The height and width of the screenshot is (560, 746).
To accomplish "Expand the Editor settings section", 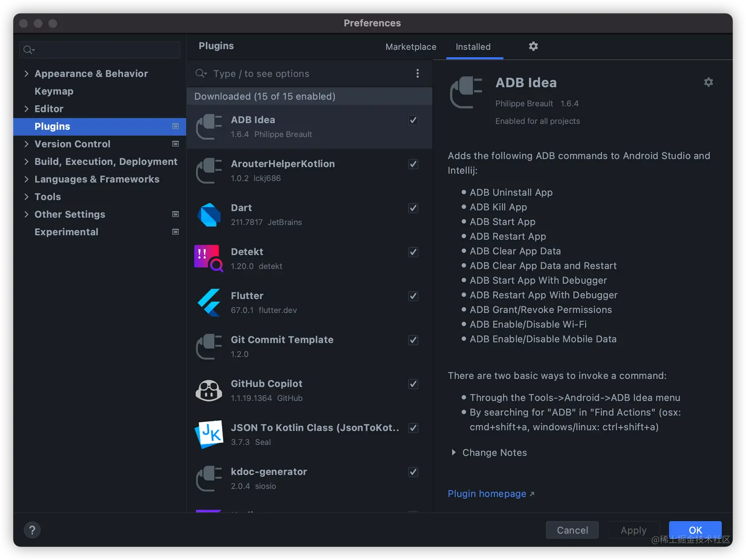I will (26, 109).
